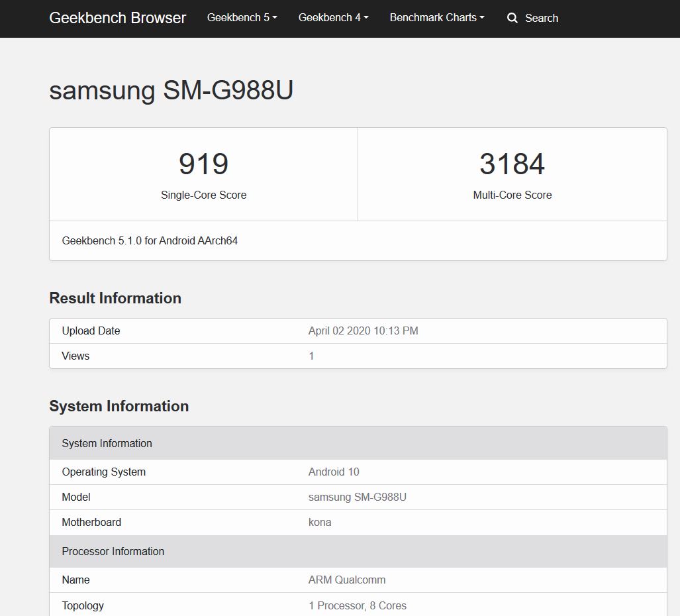Select the motherboard value kona
Image resolution: width=680 pixels, height=616 pixels.
(x=320, y=523)
